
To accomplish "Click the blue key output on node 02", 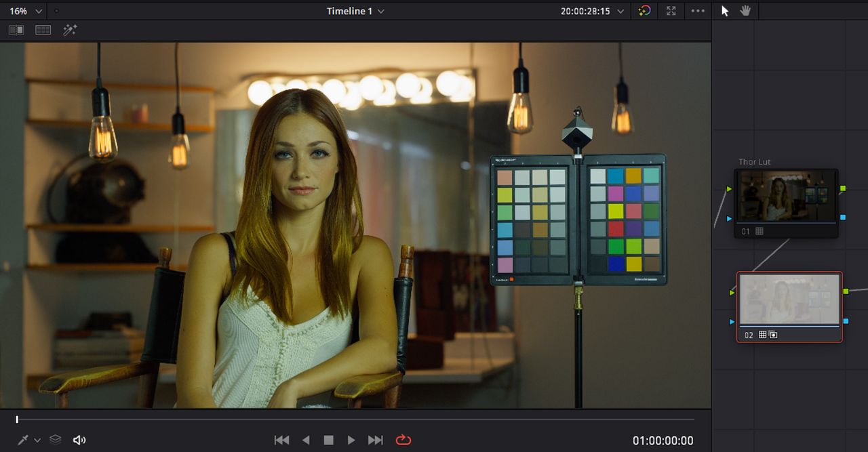I will click(x=846, y=321).
